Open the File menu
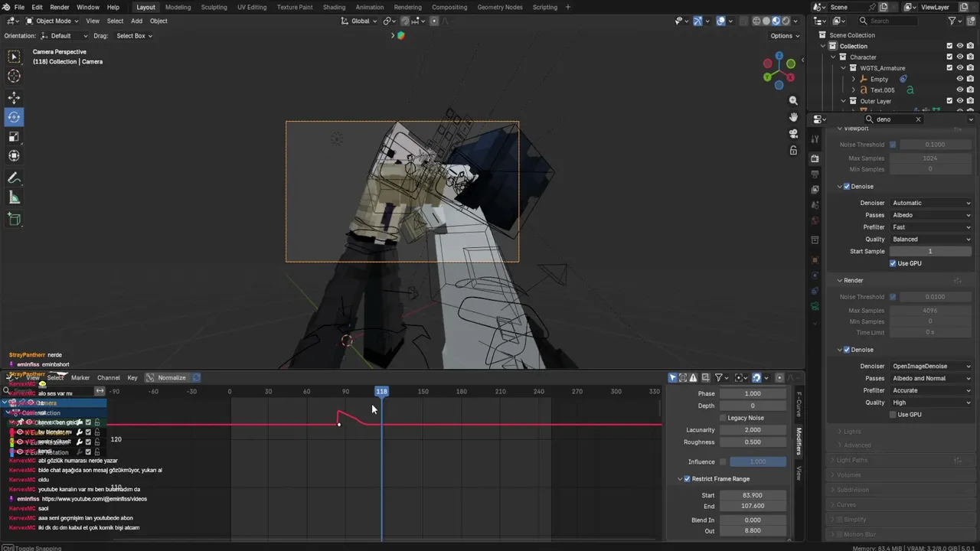 (x=19, y=7)
